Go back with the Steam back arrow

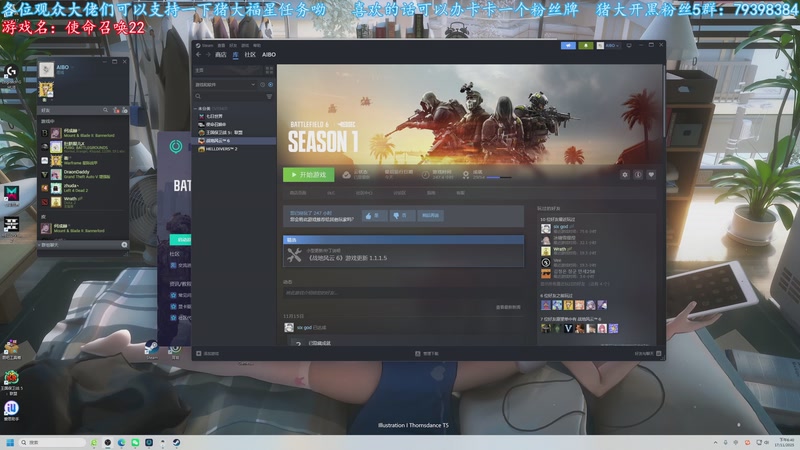click(x=198, y=55)
